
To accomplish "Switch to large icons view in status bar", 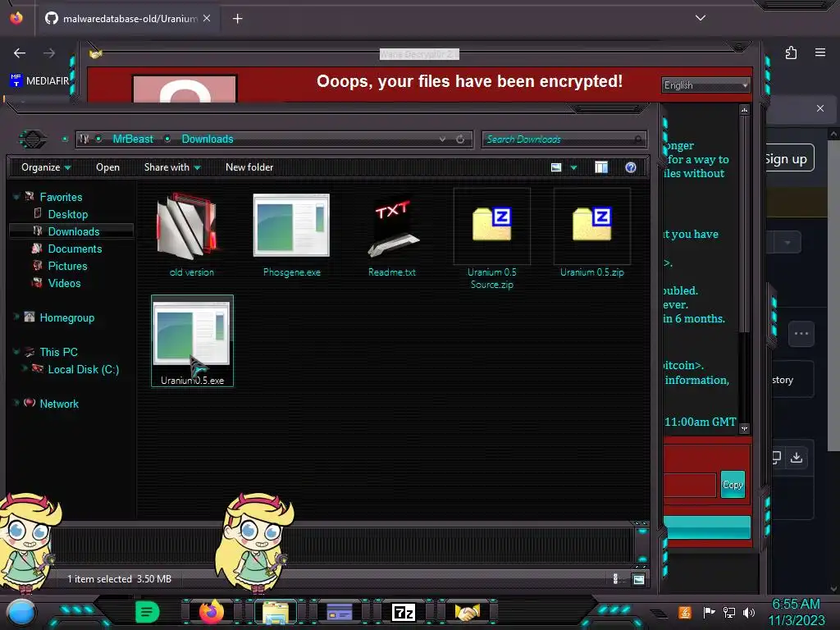I will point(638,579).
